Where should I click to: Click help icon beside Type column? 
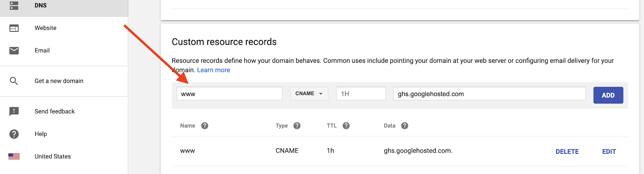[297, 126]
